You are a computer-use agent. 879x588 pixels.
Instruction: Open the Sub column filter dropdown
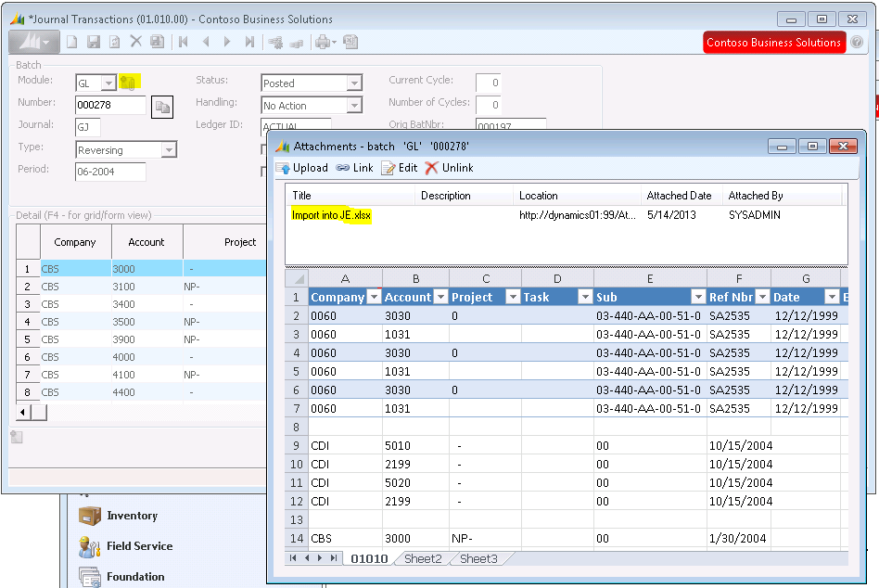[698, 297]
